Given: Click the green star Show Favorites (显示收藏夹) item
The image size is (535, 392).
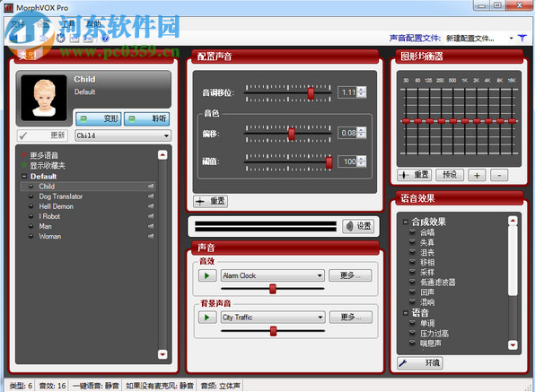Looking at the screenshot, I should [43, 166].
